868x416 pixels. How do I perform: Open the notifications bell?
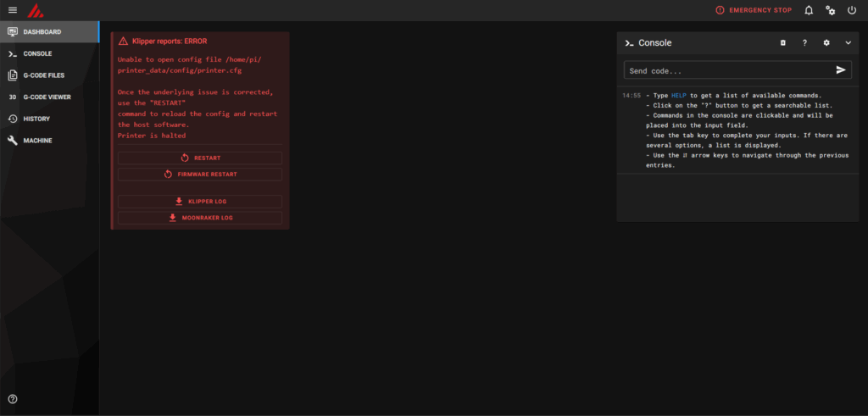[x=809, y=10]
